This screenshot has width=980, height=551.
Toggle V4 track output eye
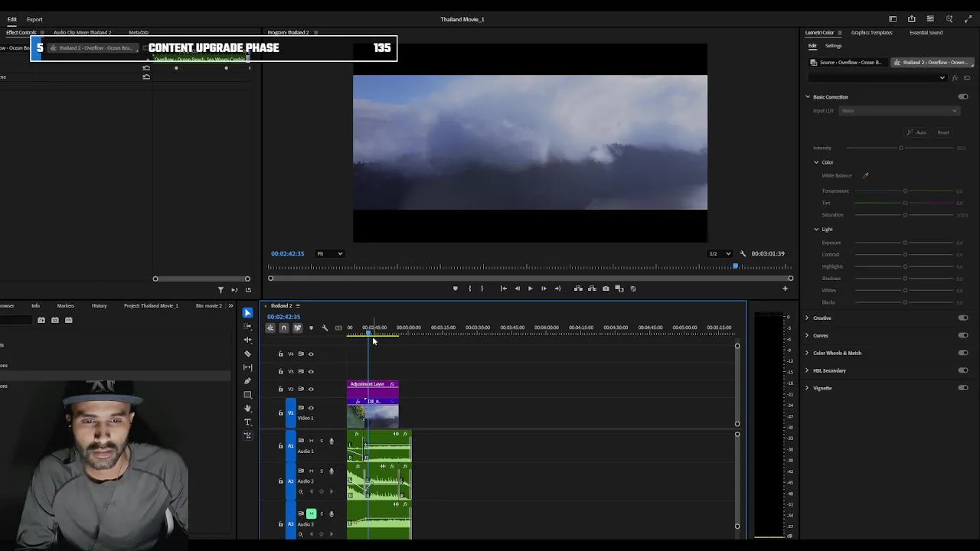point(311,354)
